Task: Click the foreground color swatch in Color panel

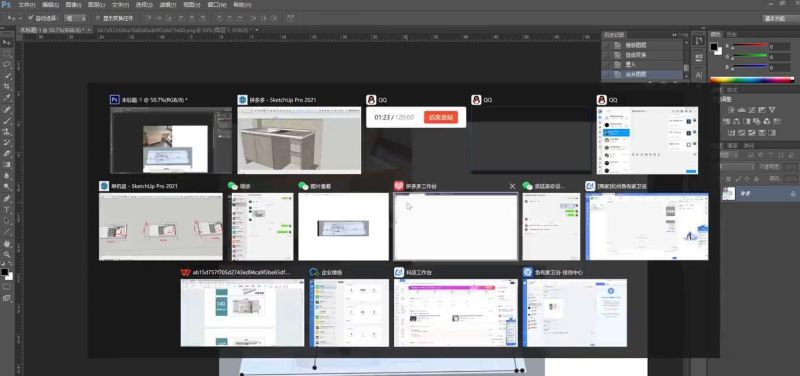Action: click(714, 47)
